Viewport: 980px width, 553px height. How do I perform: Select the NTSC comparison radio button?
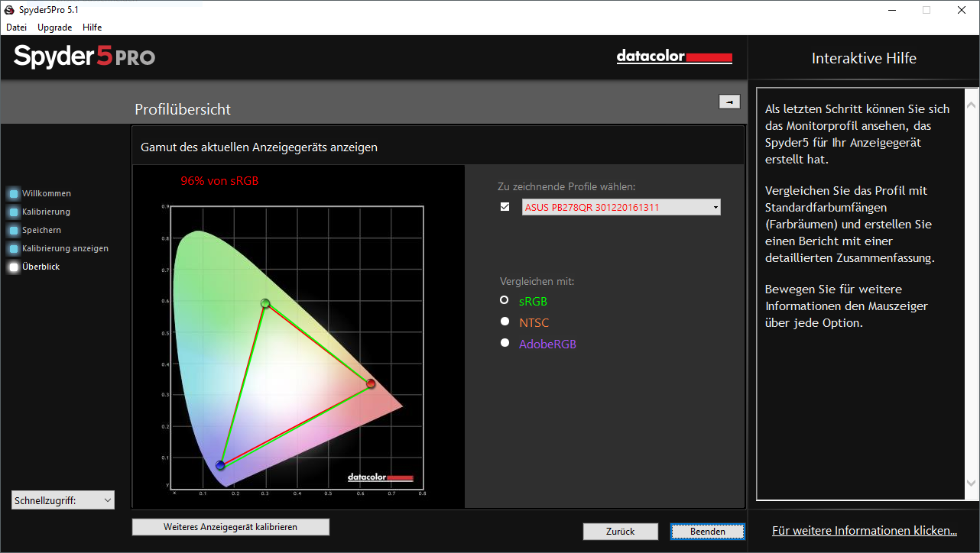[x=505, y=322]
